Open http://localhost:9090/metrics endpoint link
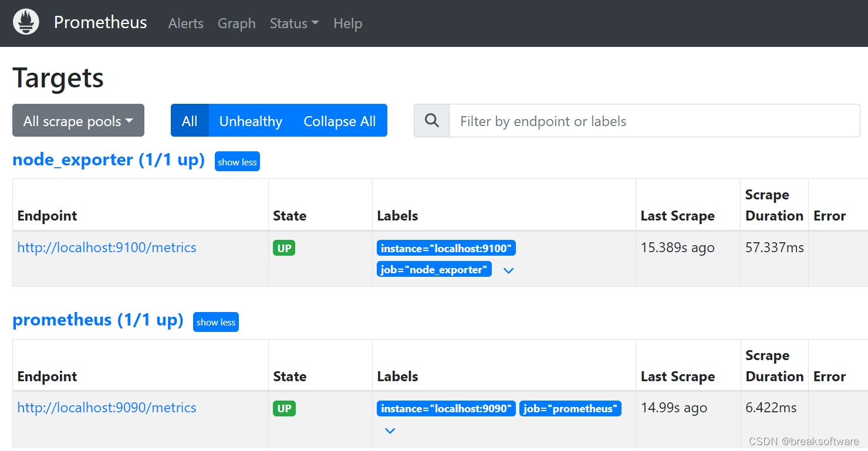868x451 pixels. coord(107,408)
